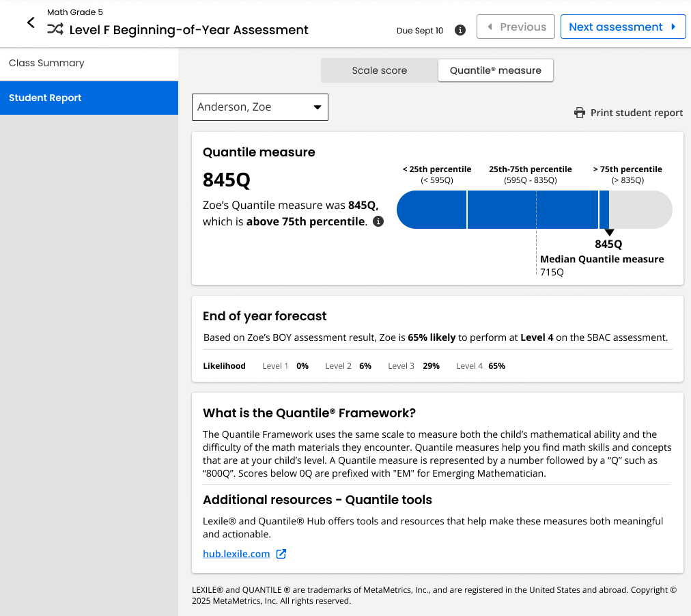Select the Quantile measure view
The width and height of the screenshot is (691, 616).
coord(495,70)
